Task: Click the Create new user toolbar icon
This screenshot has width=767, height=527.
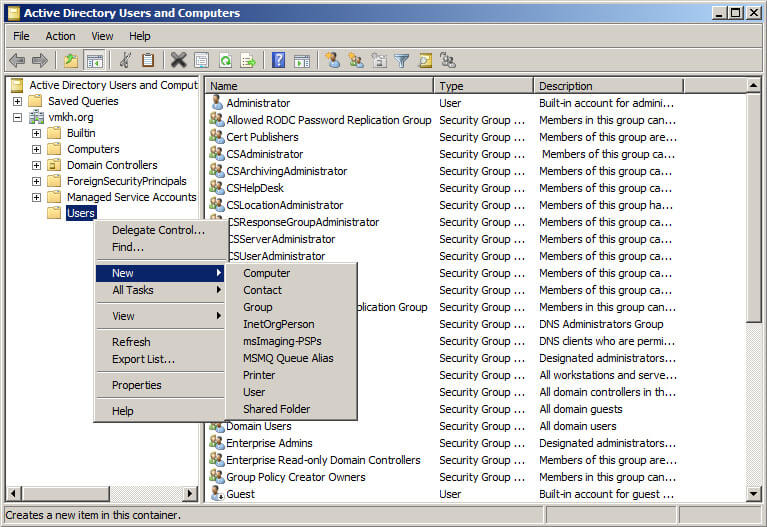Action: coord(333,60)
